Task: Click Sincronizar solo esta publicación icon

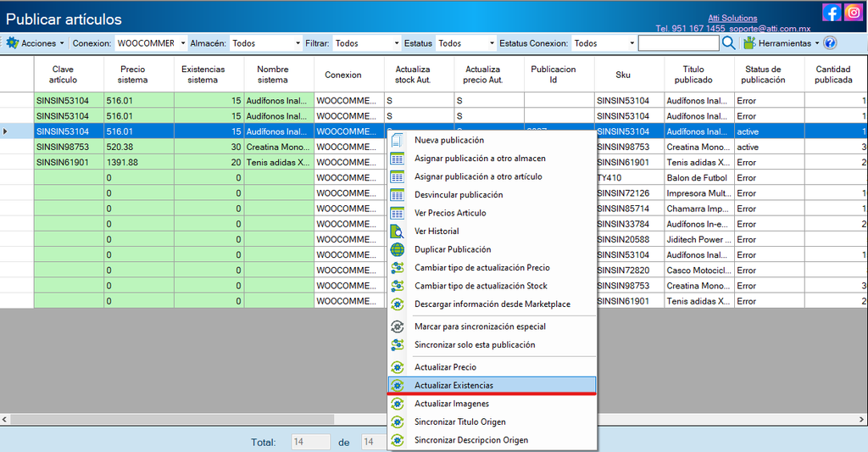Action: coord(397,345)
